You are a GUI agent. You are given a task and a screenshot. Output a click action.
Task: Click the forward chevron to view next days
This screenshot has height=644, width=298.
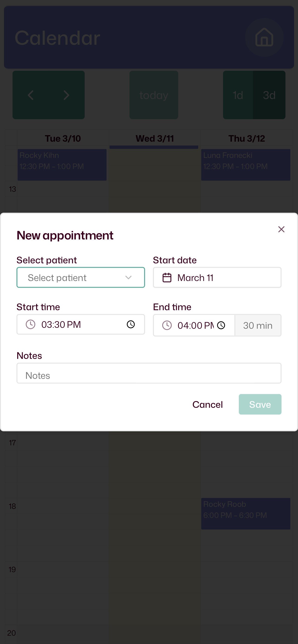[66, 95]
